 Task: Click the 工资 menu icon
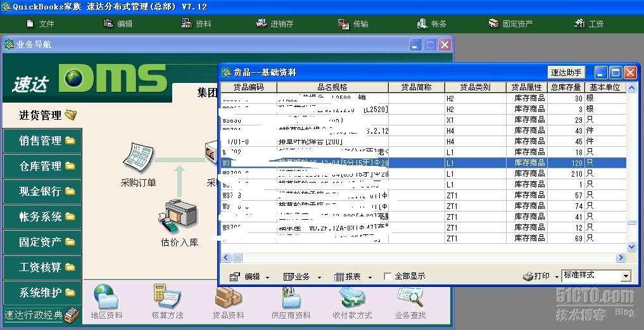tap(579, 23)
